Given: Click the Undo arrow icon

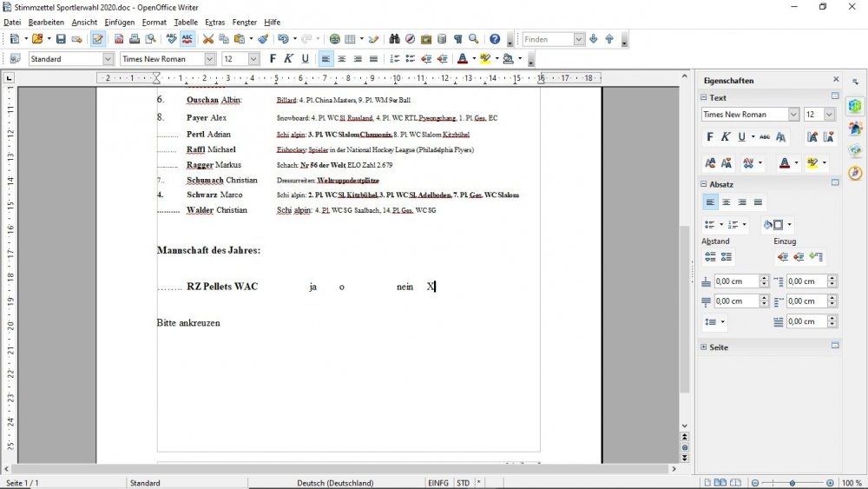Looking at the screenshot, I should click(x=284, y=39).
